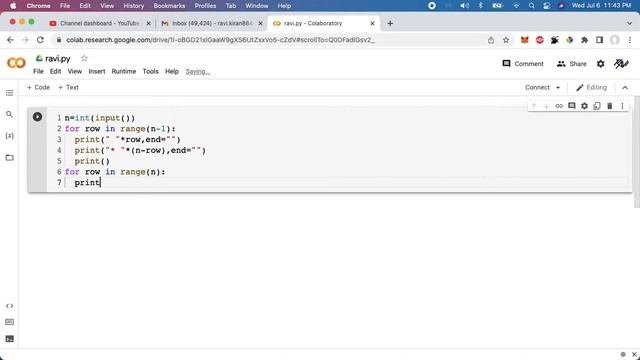Screen dimensions: 640x360
Task: Open the table of contents panel
Action: [9, 93]
